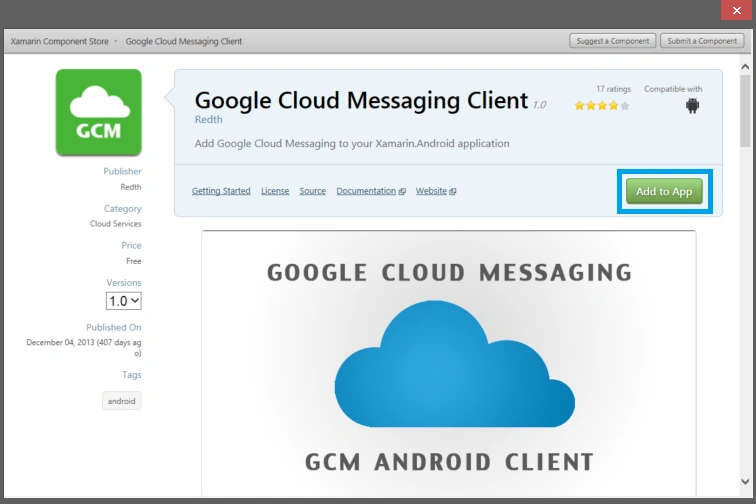Click the android tag
The height and width of the screenshot is (504, 756).
click(x=122, y=401)
